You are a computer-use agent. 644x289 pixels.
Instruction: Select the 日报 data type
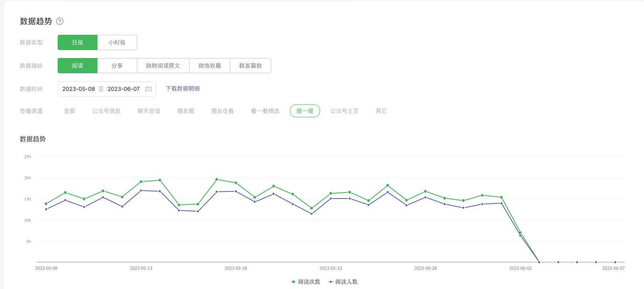click(77, 42)
